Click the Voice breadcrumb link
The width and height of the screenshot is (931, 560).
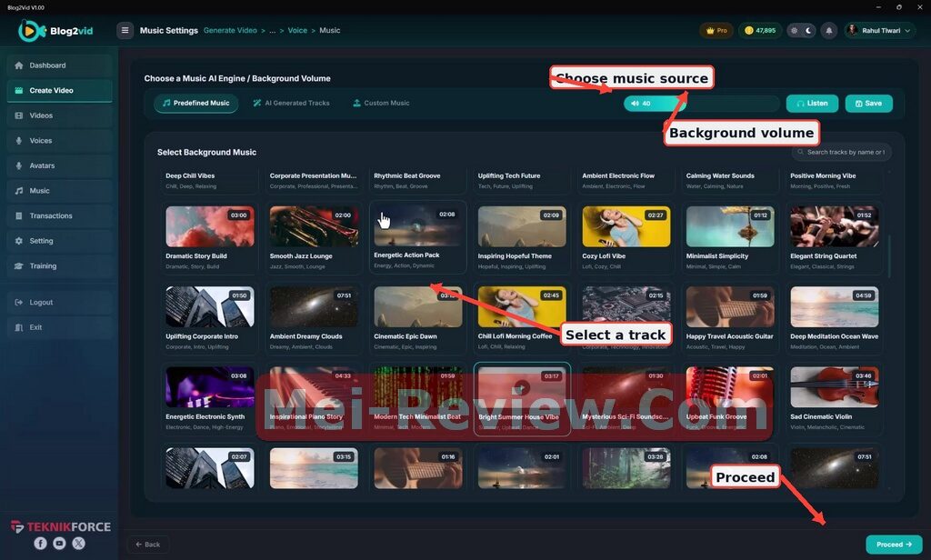pyautogui.click(x=297, y=30)
